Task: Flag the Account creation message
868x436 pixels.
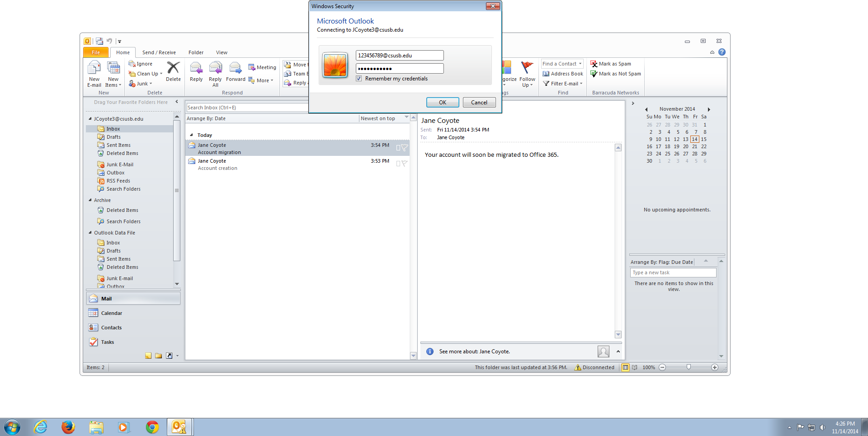Action: click(405, 163)
